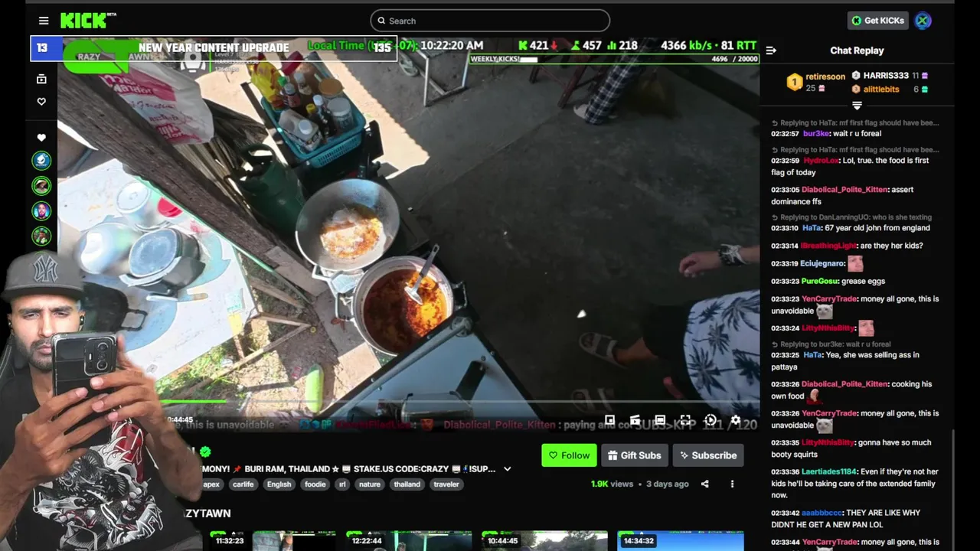Select the thailand tag
Screen dimensions: 980x551
(407, 484)
